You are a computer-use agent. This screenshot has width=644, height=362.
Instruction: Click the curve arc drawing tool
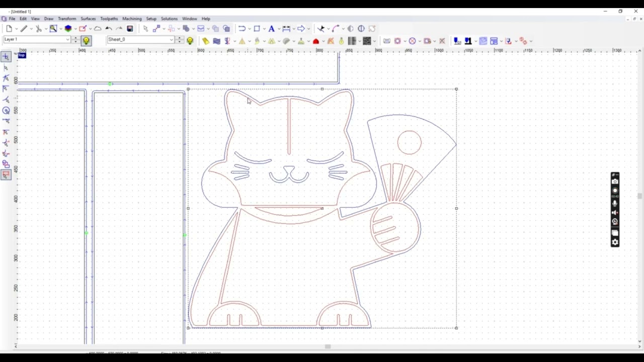(336, 29)
